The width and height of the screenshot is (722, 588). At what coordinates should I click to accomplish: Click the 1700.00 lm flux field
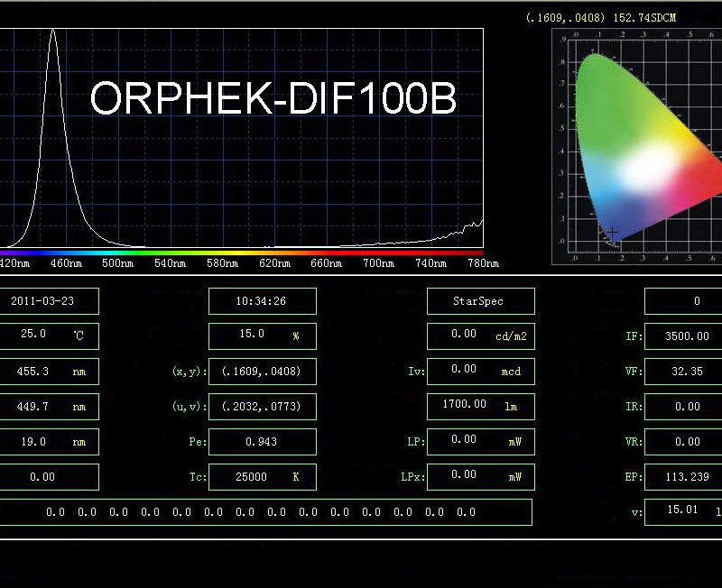[x=481, y=407]
